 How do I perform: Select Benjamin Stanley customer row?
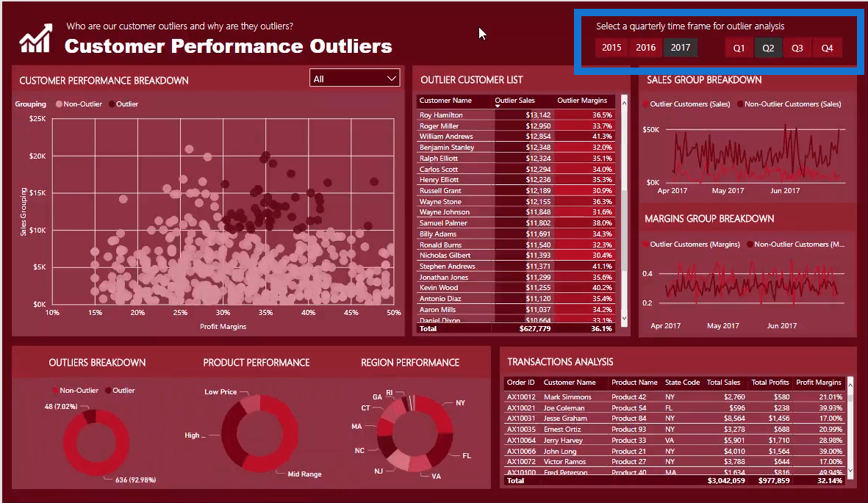[x=516, y=148]
